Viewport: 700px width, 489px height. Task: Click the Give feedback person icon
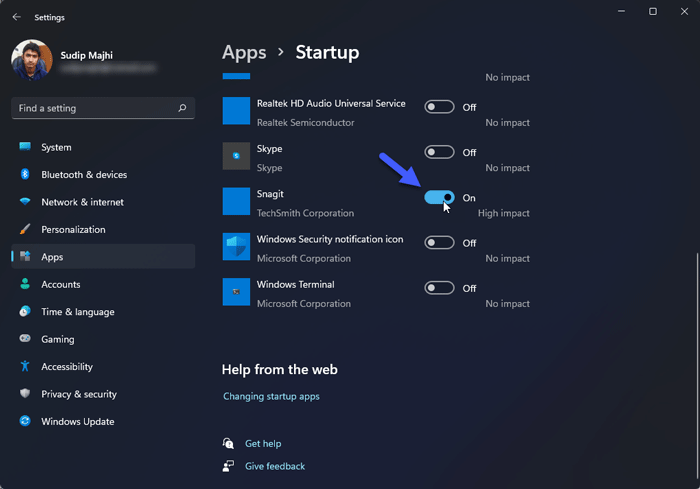pyautogui.click(x=228, y=466)
